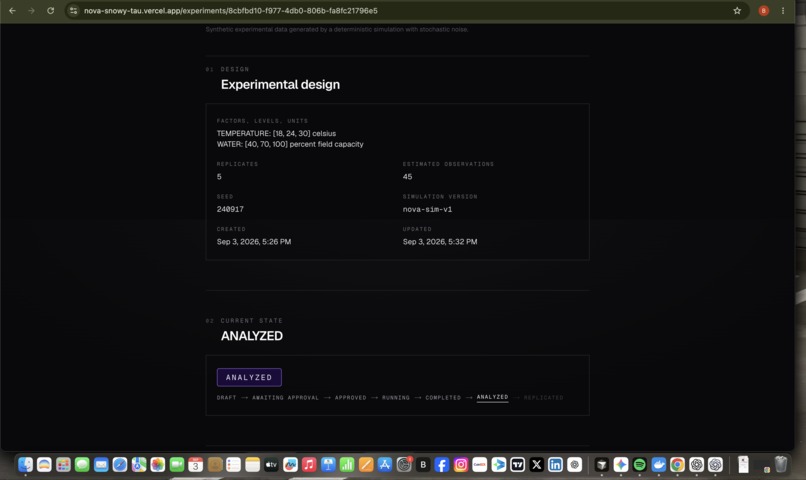Reload the page with the refresh icon
Screen dimensions: 806x480
click(x=50, y=10)
